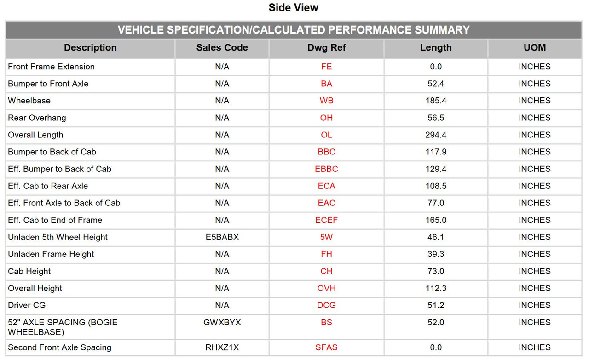589x364 pixels.
Task: Click the 5W drawing reference code
Action: (326, 237)
